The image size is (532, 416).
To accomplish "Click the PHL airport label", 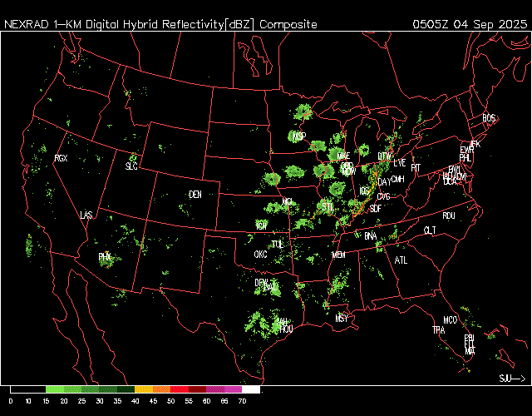I will 465,157.
